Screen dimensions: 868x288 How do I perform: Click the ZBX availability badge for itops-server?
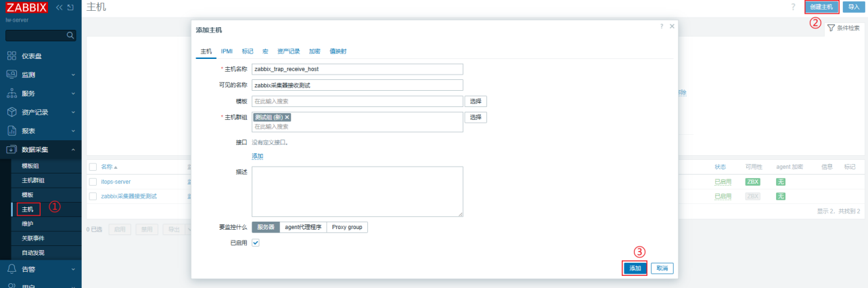753,182
